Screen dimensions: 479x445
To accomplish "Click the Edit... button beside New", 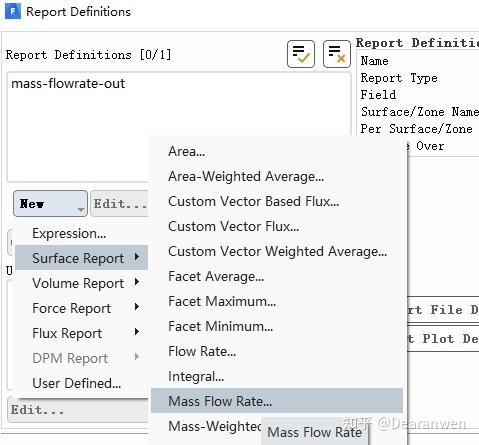I will (119, 203).
